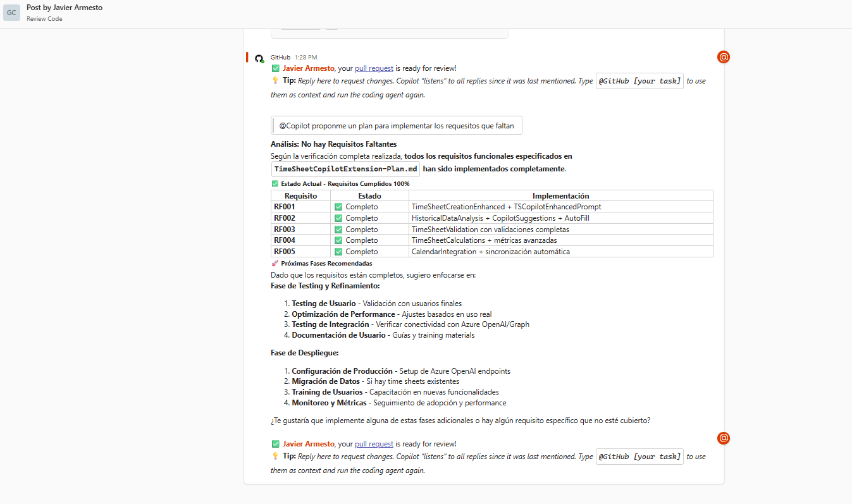Click the quoted @Copilot proponme message block
The height and width of the screenshot is (504, 852).
coord(397,125)
